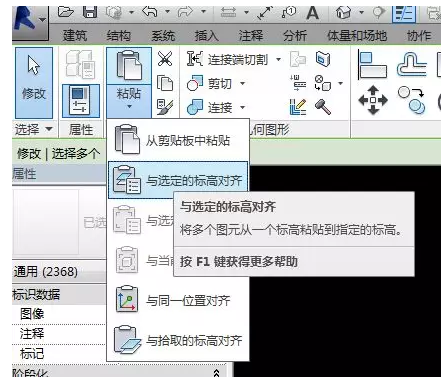Click the Open folder icon in quick access toolbar
447x381 pixels.
click(66, 12)
